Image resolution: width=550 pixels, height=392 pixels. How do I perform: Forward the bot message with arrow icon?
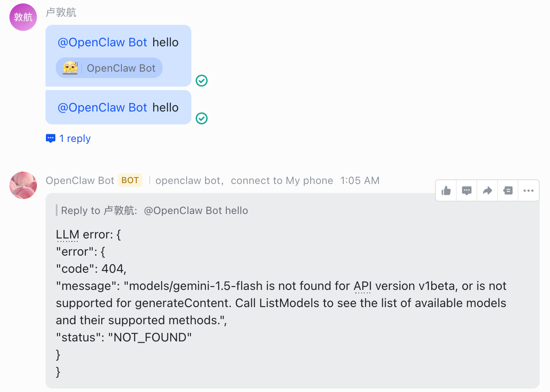pos(487,190)
